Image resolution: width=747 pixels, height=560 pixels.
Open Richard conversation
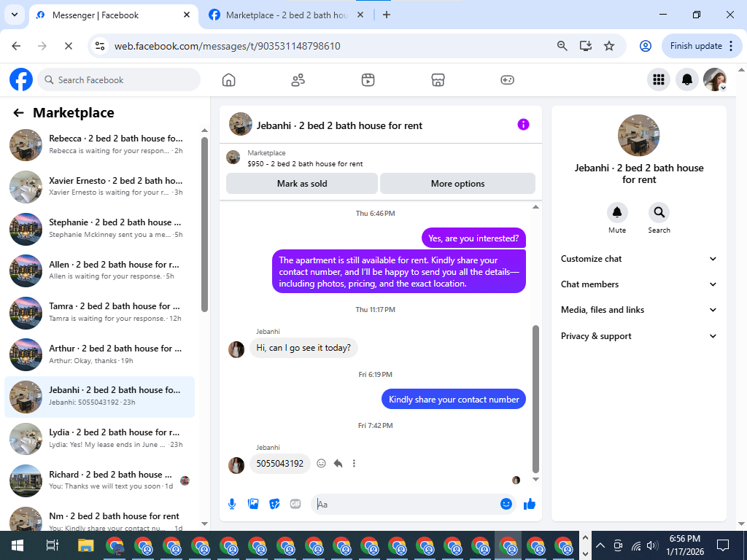tap(100, 481)
